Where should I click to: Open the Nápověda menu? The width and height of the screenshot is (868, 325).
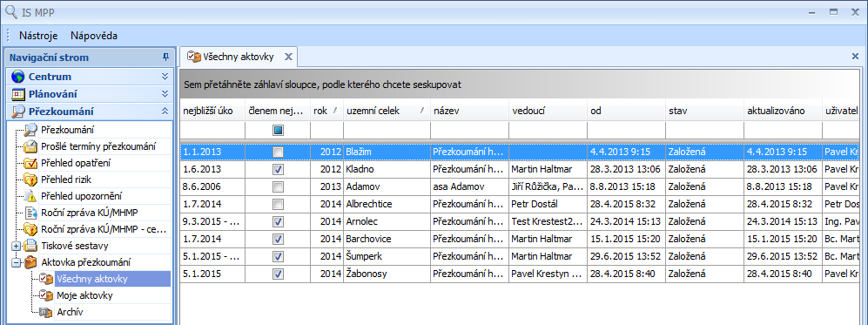tap(93, 36)
